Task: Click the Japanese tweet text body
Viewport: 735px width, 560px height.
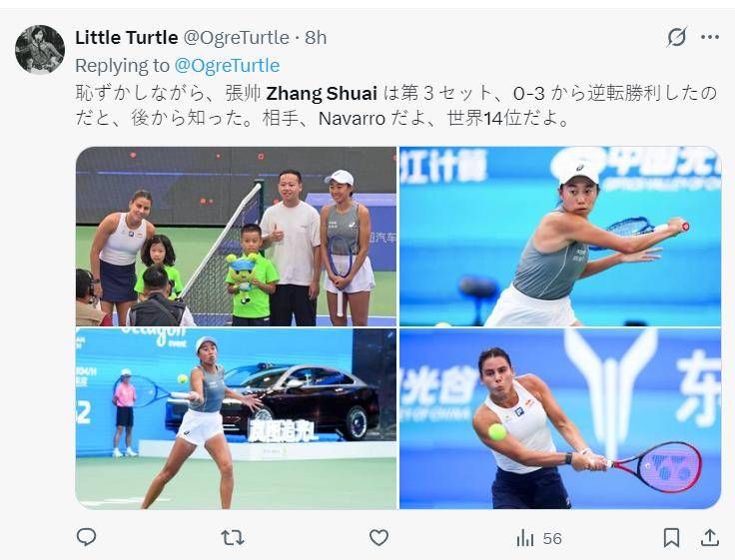Action: point(396,106)
